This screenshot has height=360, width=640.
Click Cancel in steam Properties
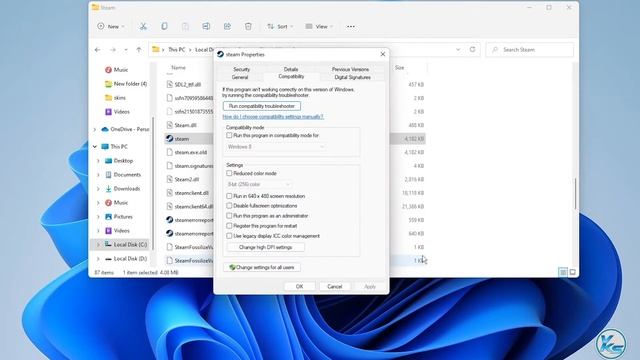point(334,287)
